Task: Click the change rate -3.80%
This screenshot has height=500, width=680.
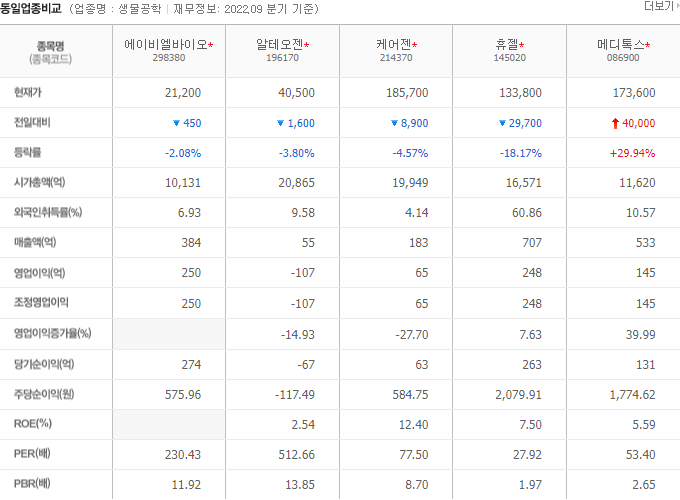Action: click(x=296, y=153)
